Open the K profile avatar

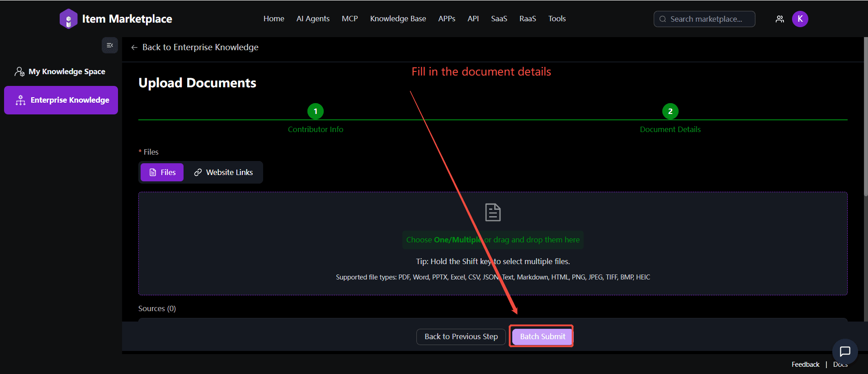click(x=800, y=19)
